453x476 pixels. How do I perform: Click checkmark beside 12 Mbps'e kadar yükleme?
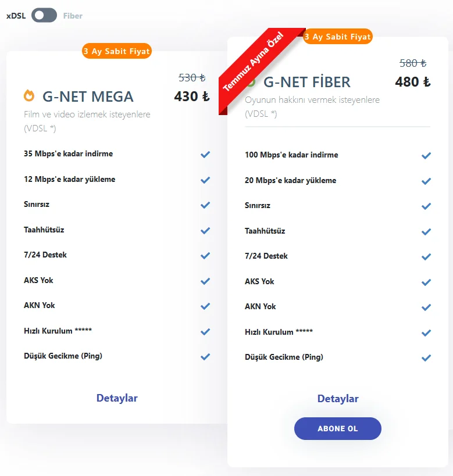(x=205, y=180)
